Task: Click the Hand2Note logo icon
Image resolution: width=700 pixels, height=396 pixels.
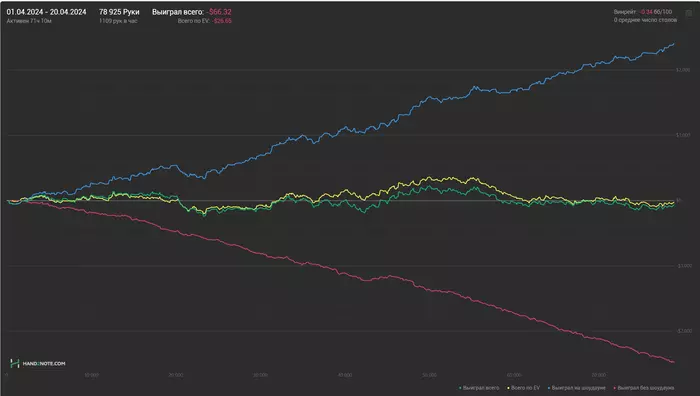Action: click(x=15, y=363)
